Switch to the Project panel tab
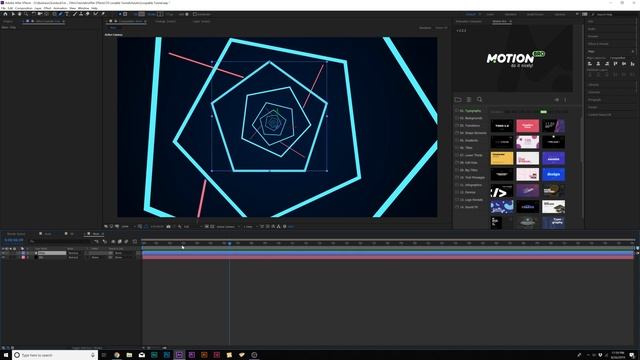 pyautogui.click(x=8, y=21)
